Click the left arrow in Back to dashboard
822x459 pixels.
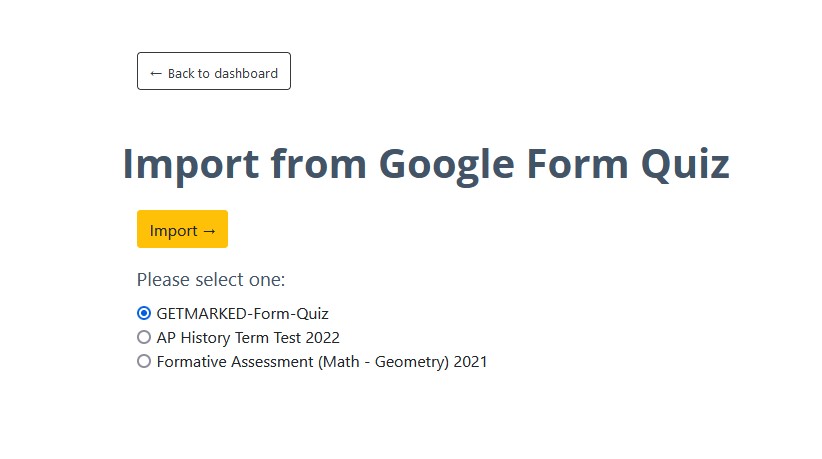[156, 73]
